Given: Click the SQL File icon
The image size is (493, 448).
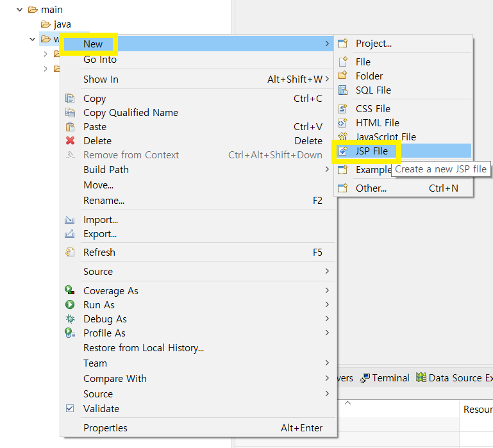Looking at the screenshot, I should 343,90.
